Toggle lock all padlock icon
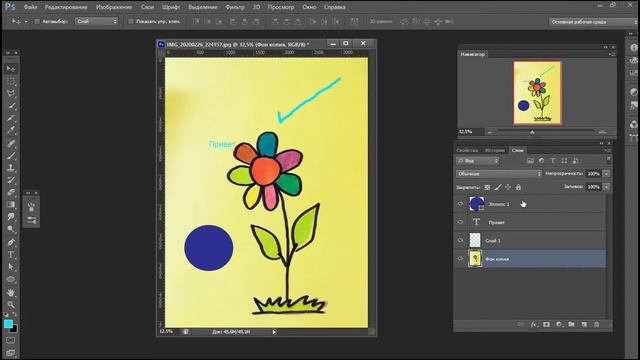Screen dimensions: 640x360 pos(518,187)
